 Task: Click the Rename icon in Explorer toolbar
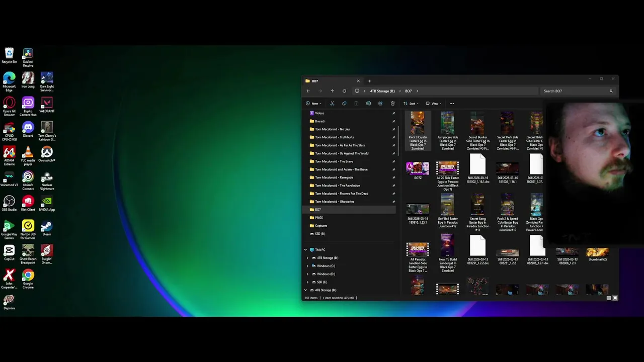coord(368,104)
